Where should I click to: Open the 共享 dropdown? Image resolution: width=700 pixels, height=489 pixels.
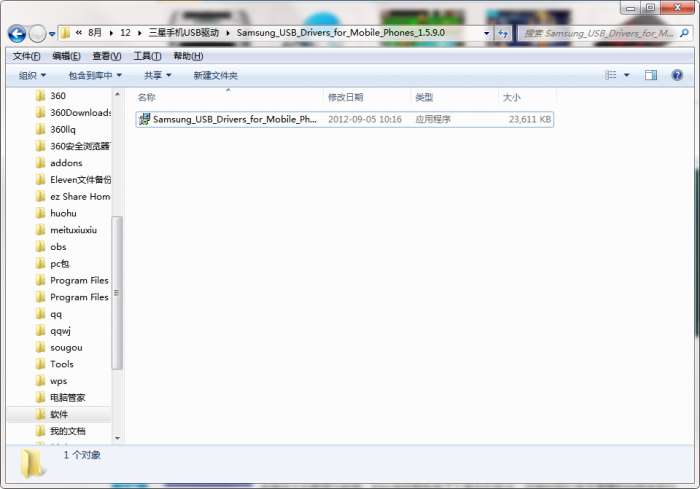tap(158, 75)
